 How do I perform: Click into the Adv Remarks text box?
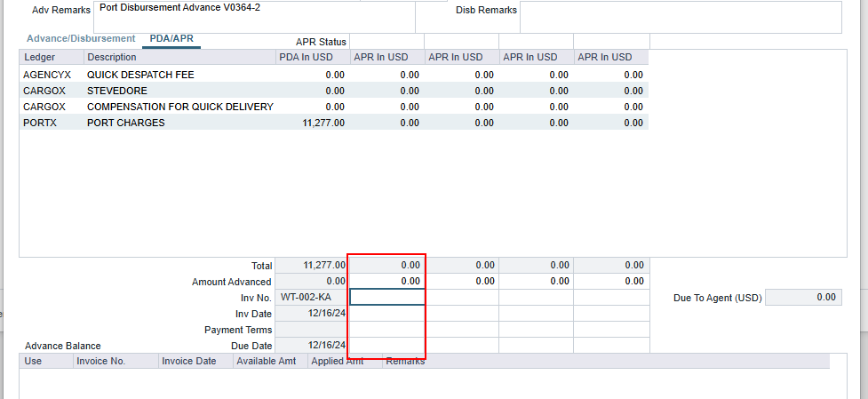click(253, 17)
